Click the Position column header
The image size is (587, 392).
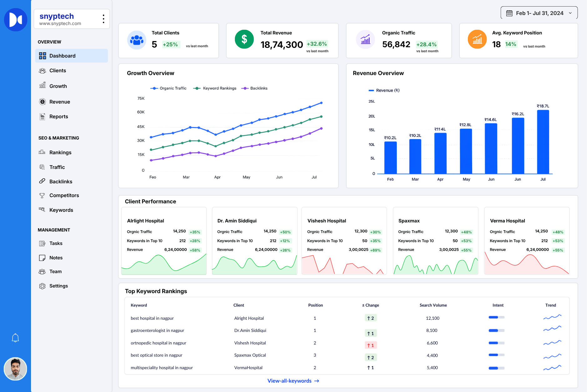click(x=316, y=305)
